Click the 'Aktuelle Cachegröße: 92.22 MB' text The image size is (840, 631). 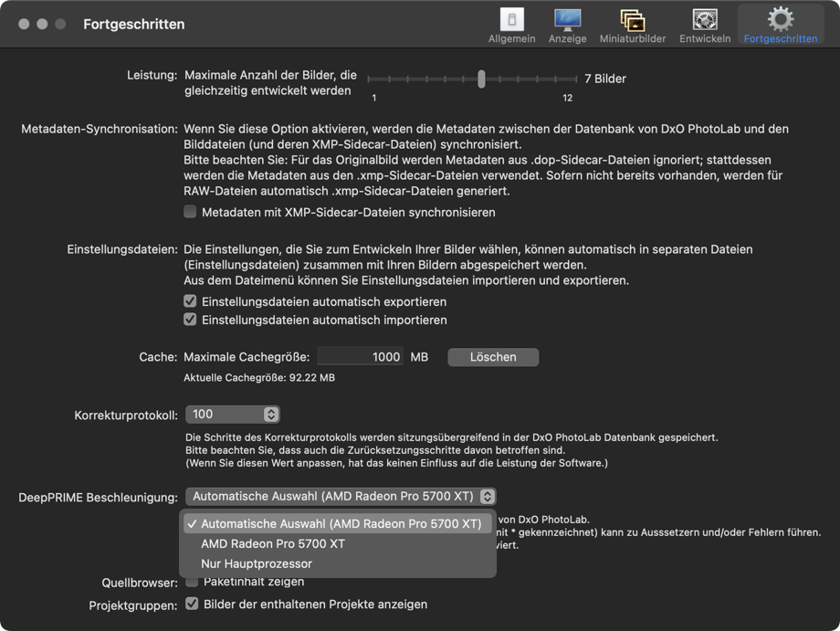pos(259,378)
